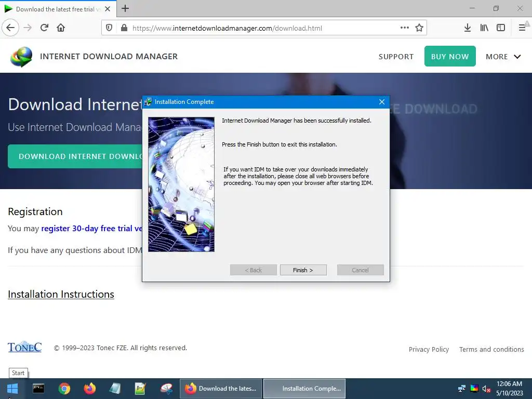Close the Download the latest free trial tab
532x399 pixels.
pyautogui.click(x=108, y=9)
